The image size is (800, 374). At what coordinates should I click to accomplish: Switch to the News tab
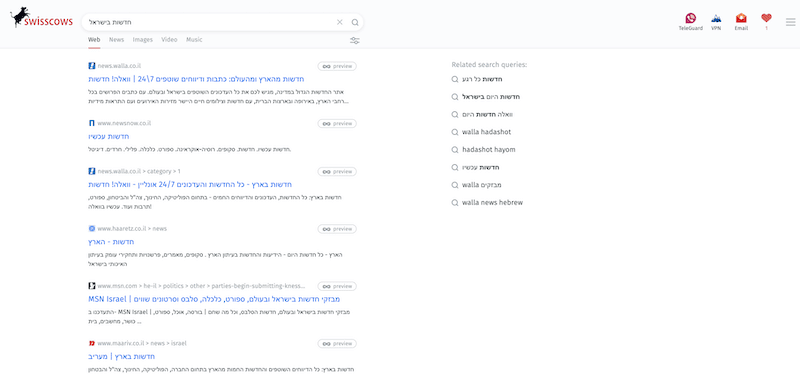click(x=116, y=40)
